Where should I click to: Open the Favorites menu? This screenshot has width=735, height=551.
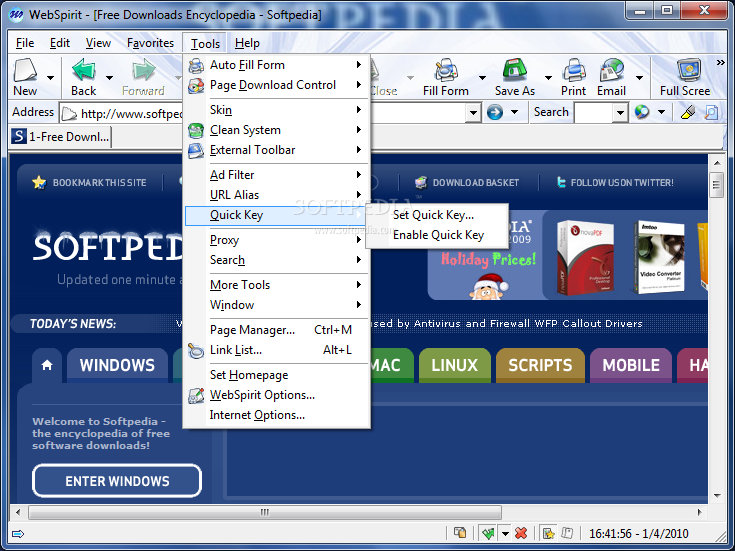tap(150, 43)
